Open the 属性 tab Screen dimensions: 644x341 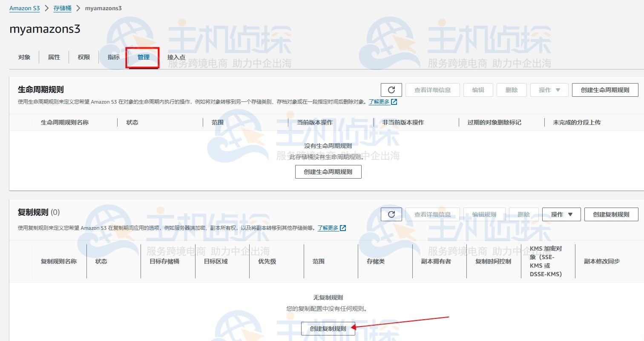click(x=54, y=57)
